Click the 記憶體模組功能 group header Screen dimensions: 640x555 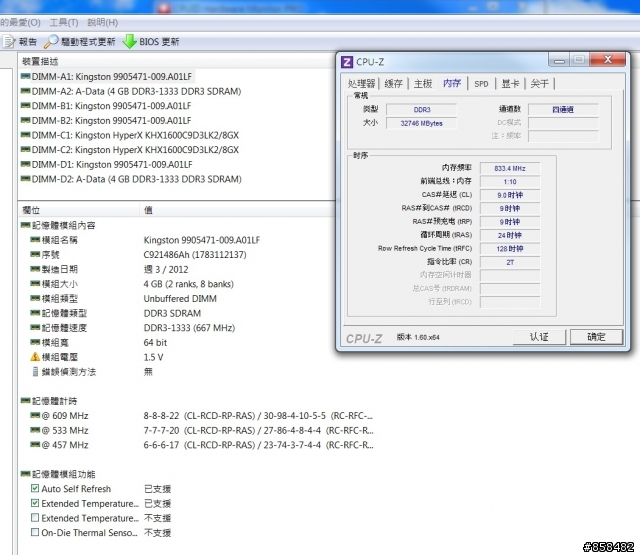58,474
